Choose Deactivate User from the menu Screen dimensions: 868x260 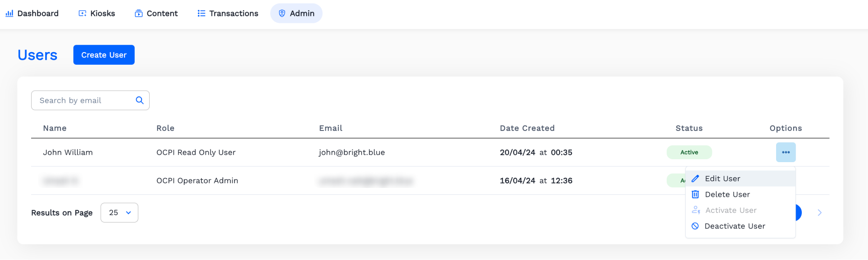pos(734,226)
